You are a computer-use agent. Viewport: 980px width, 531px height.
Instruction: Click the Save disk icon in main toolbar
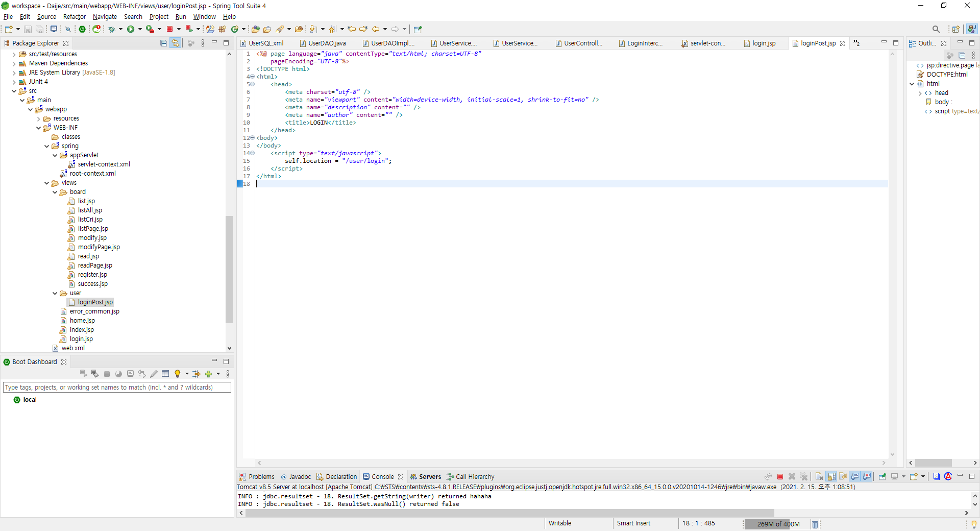pyautogui.click(x=28, y=29)
